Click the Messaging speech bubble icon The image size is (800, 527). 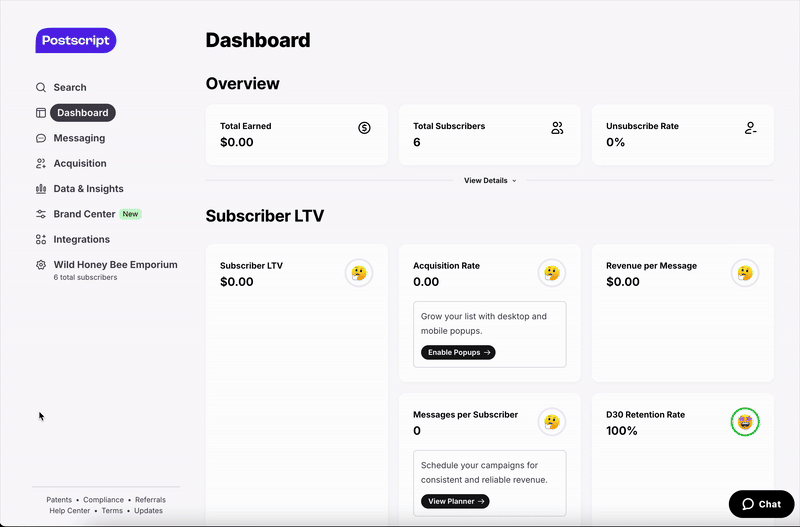coord(41,138)
